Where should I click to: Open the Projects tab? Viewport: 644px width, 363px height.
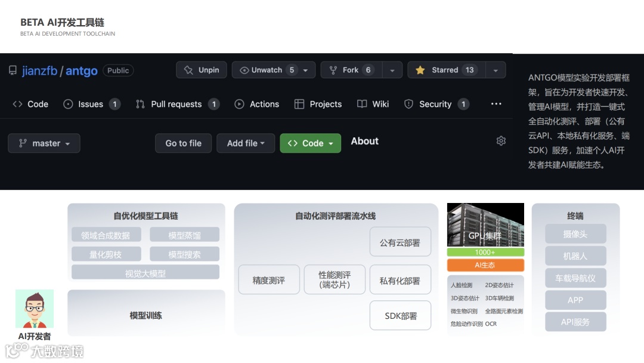318,104
